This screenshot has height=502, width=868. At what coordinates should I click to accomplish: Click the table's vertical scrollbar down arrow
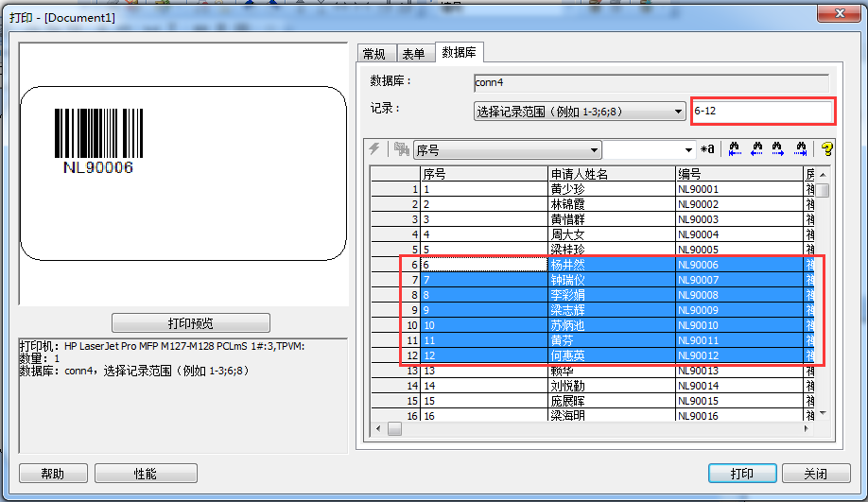(x=824, y=413)
